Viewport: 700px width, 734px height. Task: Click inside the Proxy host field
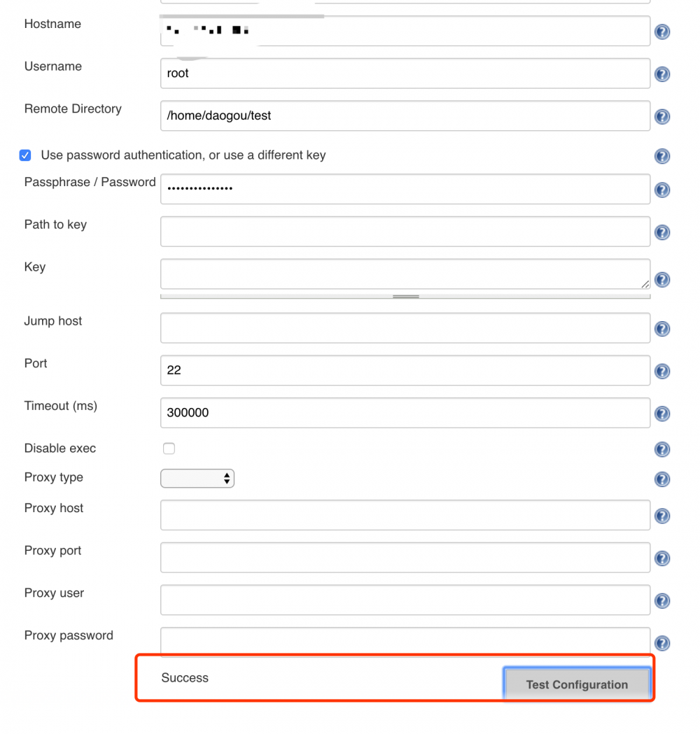(x=405, y=515)
